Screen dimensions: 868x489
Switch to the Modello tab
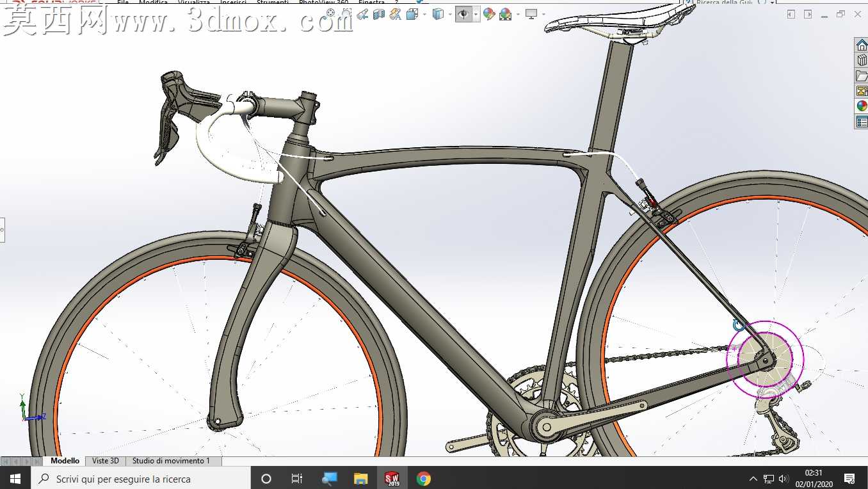tap(65, 461)
